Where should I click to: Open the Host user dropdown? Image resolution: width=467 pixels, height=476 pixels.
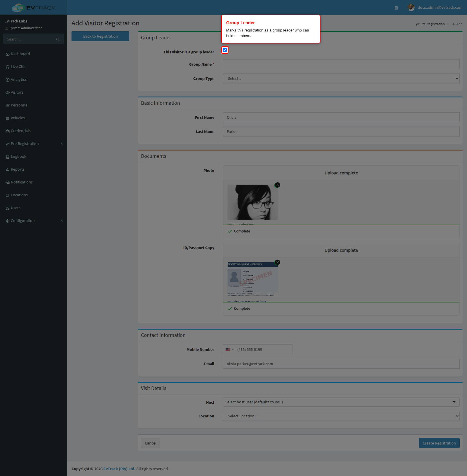[x=341, y=402]
